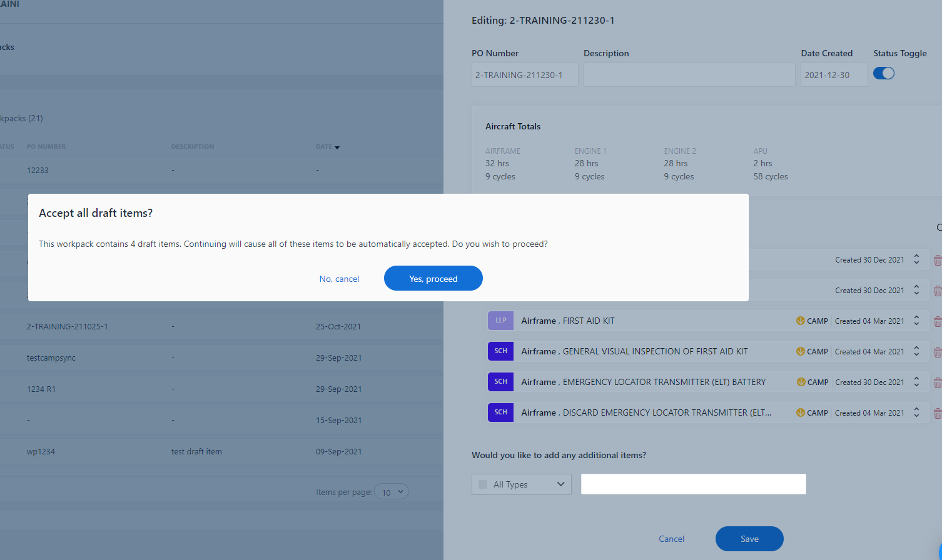The width and height of the screenshot is (942, 560).
Task: Click the SCH badge on GENERAL VISUAL INSPECTION row
Action: tap(500, 351)
